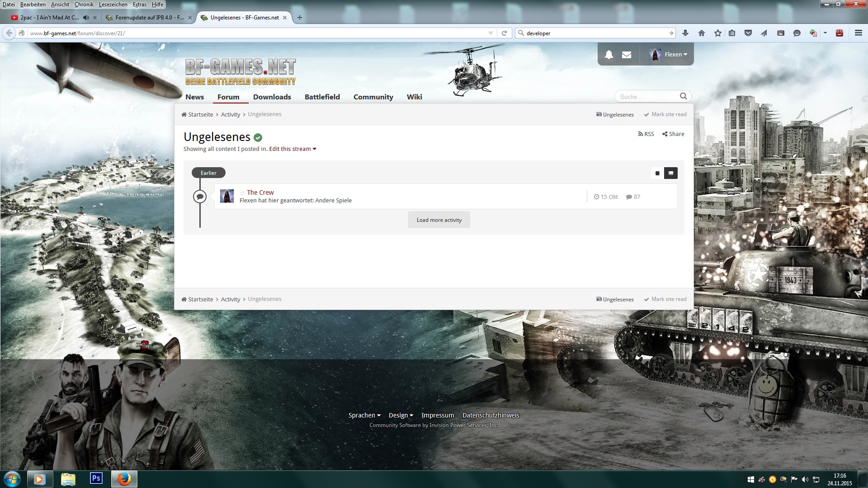Click Load more activity button
Image resolution: width=868 pixels, height=488 pixels.
point(439,220)
